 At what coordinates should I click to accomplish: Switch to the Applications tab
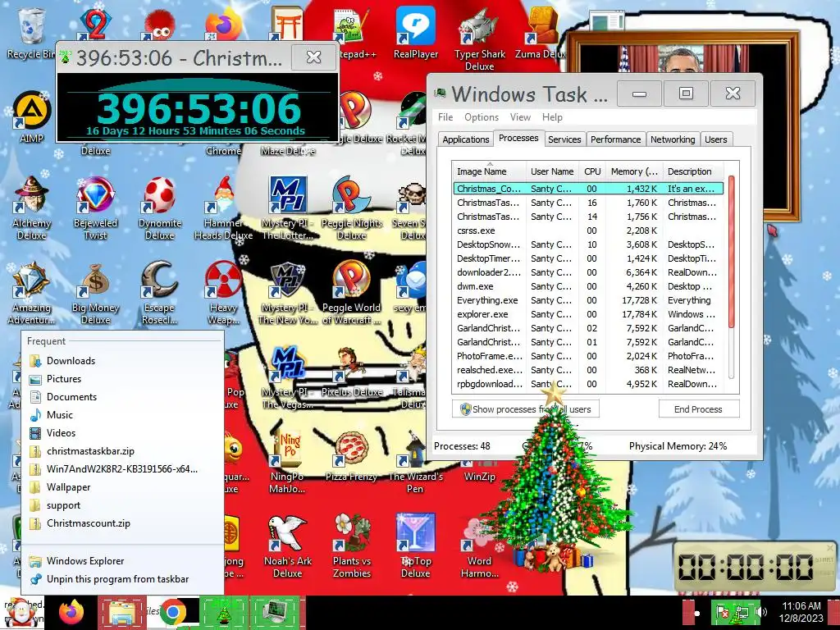tap(466, 139)
